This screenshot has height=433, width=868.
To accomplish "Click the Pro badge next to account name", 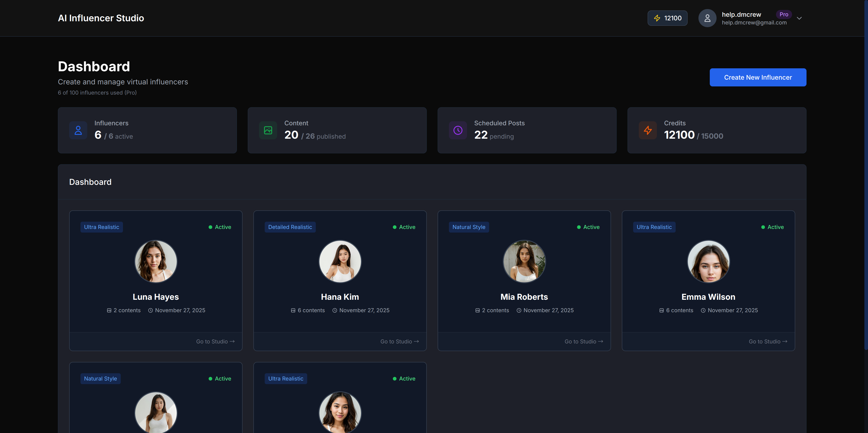I will tap(784, 14).
